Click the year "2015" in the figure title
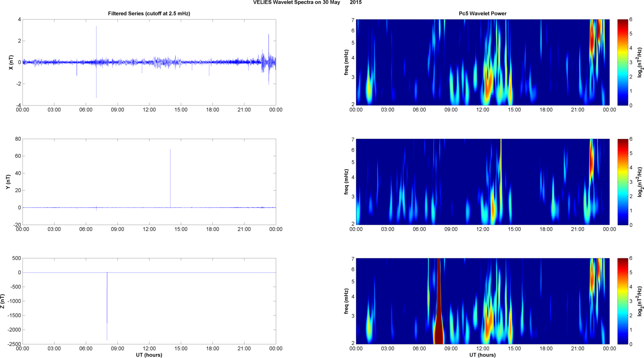 pyautogui.click(x=356, y=3)
